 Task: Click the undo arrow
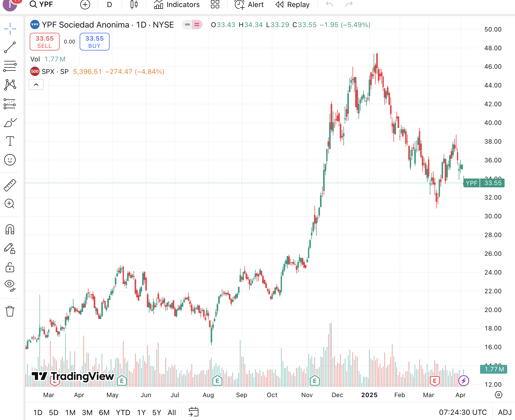[x=329, y=4]
